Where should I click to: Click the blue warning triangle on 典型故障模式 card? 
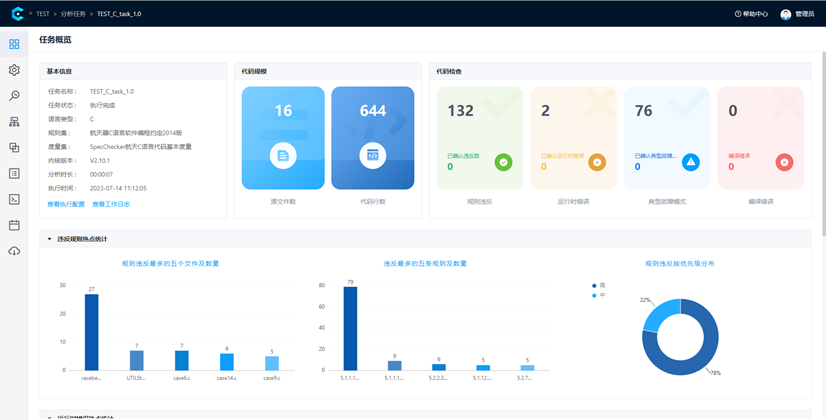coord(691,162)
